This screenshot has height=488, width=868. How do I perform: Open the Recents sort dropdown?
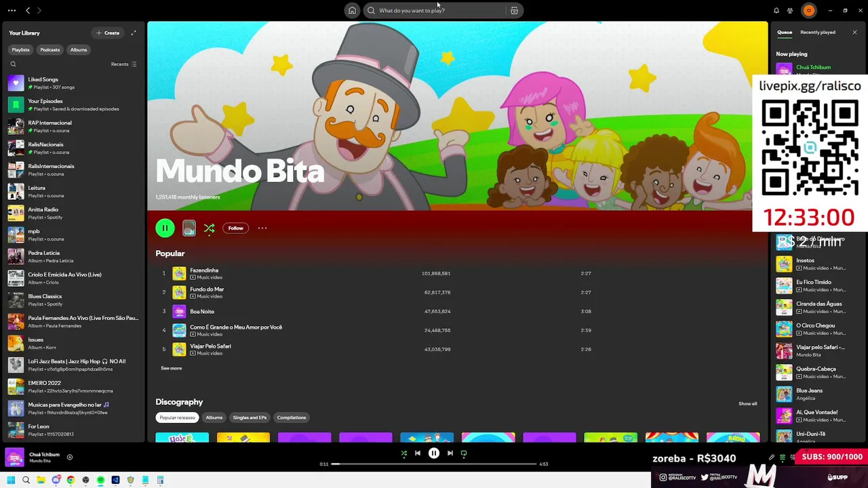[x=124, y=64]
